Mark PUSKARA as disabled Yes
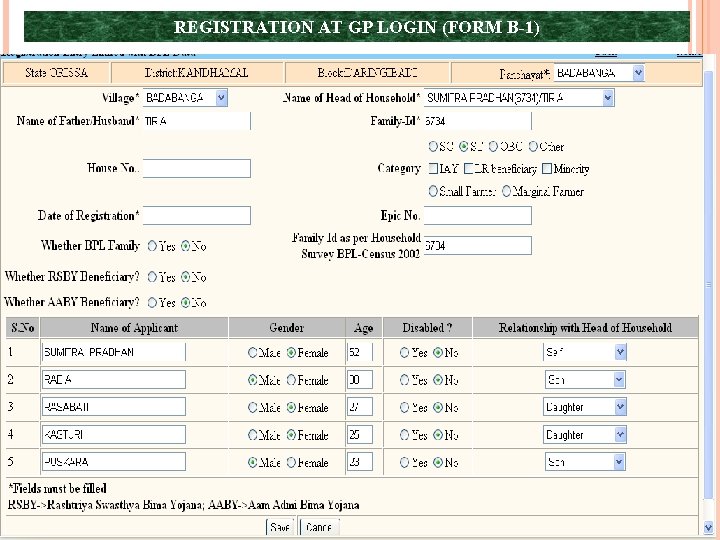The width and height of the screenshot is (720, 540). click(x=405, y=462)
